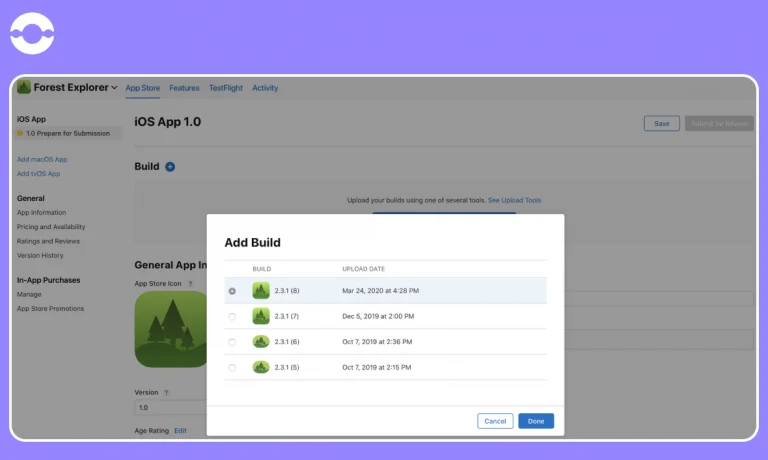
Task: Select the radio button for build 2.3.1 (5)
Action: [232, 367]
